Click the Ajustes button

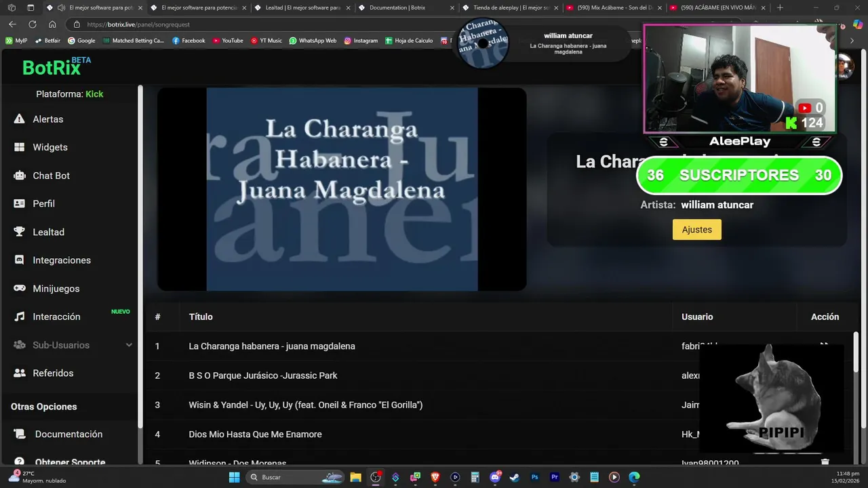[x=696, y=230]
